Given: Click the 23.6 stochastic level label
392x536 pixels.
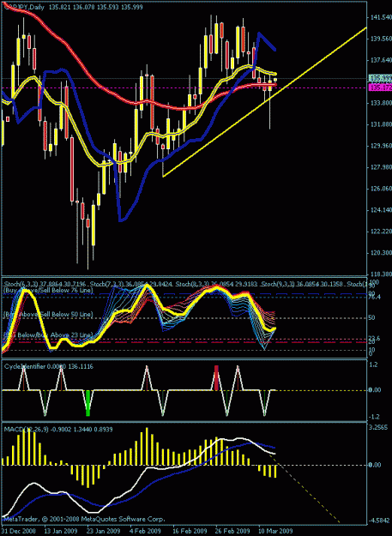Looking at the screenshot, I should pyautogui.click(x=375, y=339).
